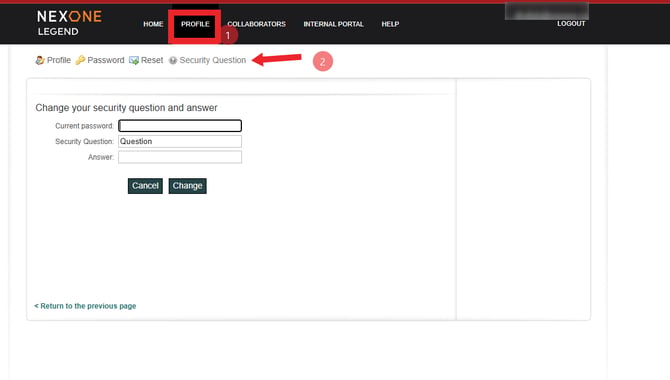The width and height of the screenshot is (670, 380).
Task: Click the Current password label
Action: (x=84, y=126)
